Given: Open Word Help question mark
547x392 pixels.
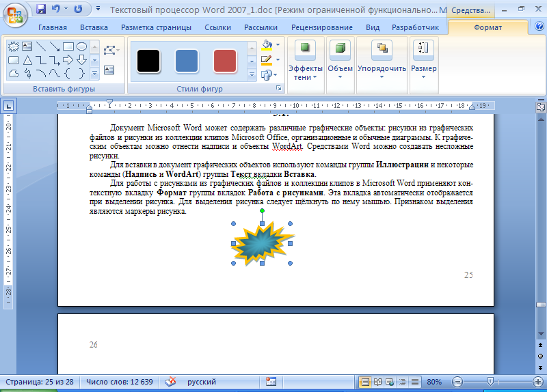Looking at the screenshot, I should coord(539,26).
